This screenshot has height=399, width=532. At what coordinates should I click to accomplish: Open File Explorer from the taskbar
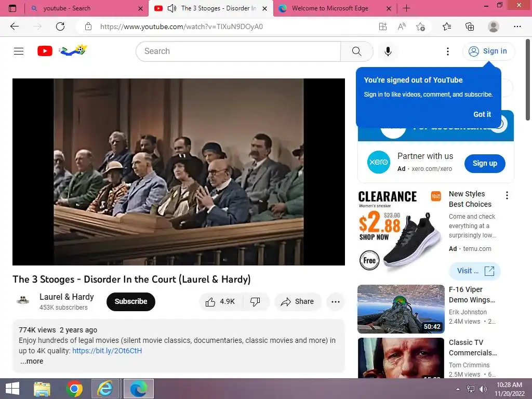point(42,389)
